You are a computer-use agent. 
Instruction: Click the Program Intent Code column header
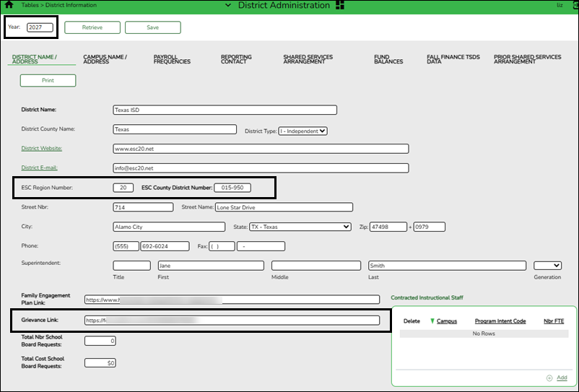pos(500,321)
